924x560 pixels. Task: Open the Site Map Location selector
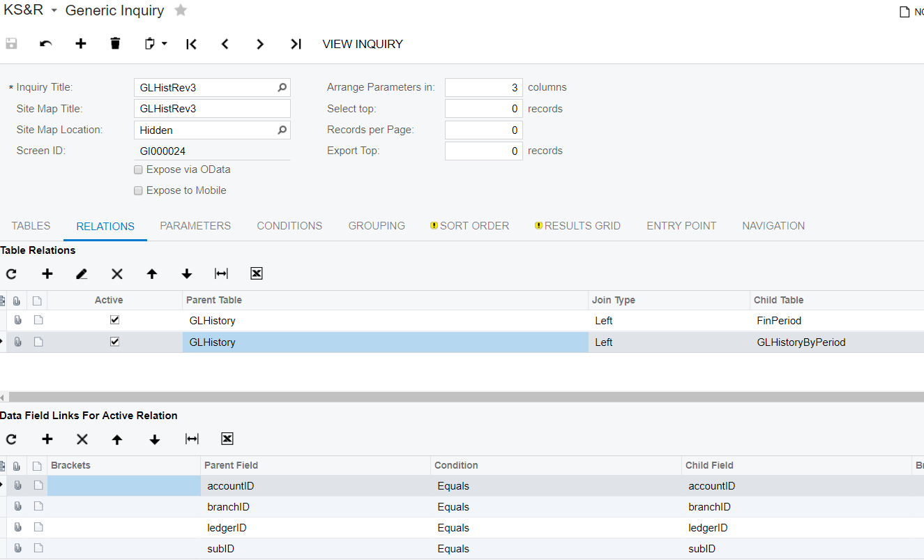click(x=282, y=130)
